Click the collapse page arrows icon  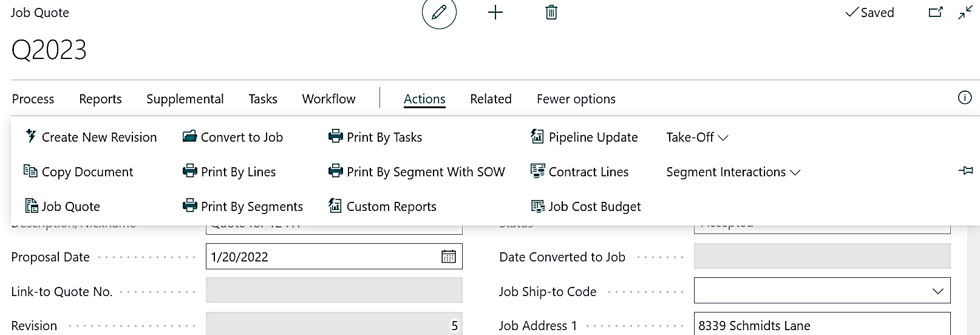965,13
